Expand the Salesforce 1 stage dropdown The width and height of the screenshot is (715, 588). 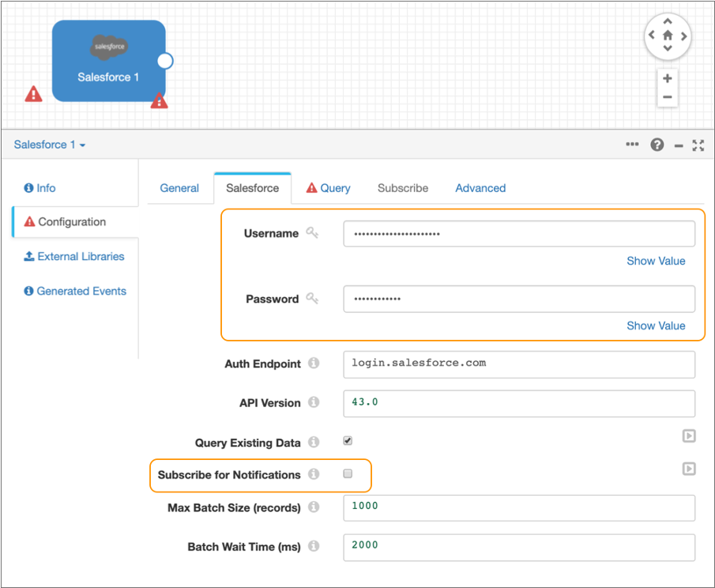50,145
